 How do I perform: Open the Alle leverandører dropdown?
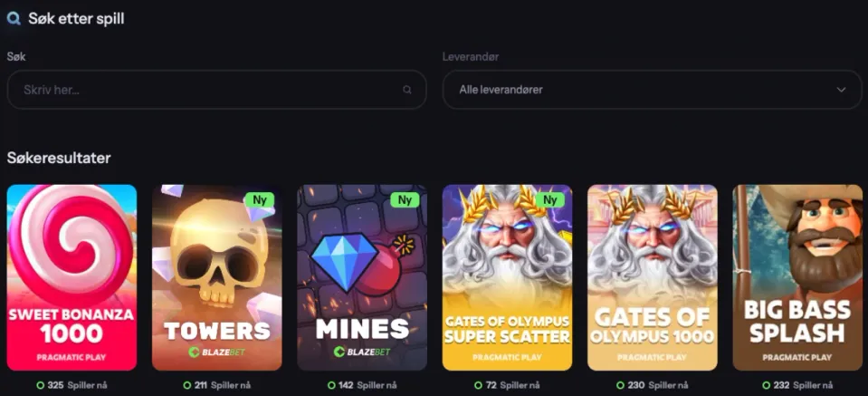(x=652, y=90)
